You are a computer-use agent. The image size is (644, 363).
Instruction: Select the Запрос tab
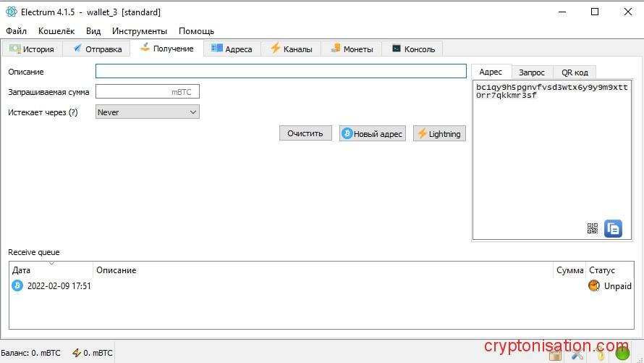click(532, 72)
